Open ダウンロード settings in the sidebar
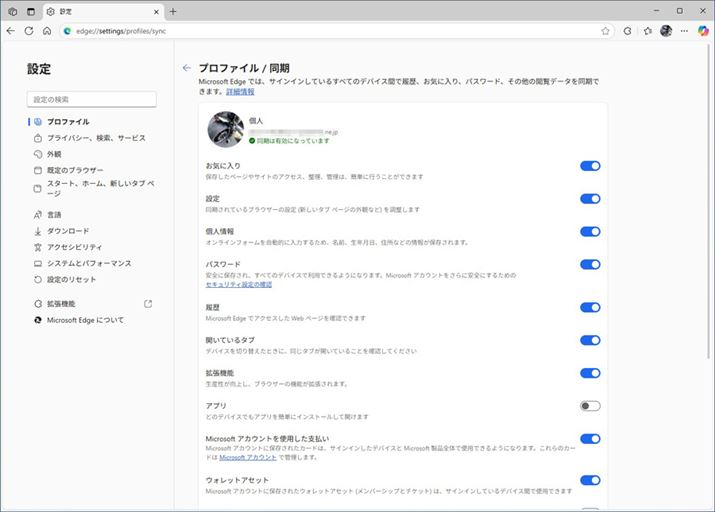Screen dimensions: 715x512 [x=68, y=231]
